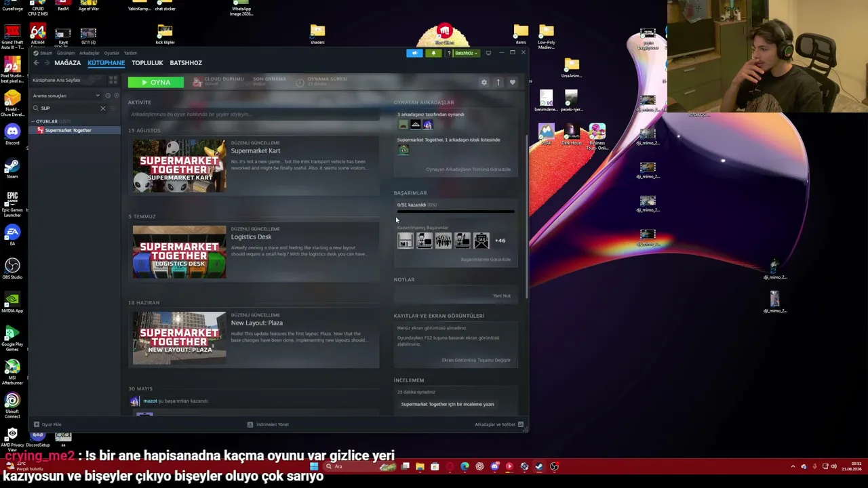Open the Steam menu in the menu bar
The width and height of the screenshot is (868, 488).
tap(46, 53)
